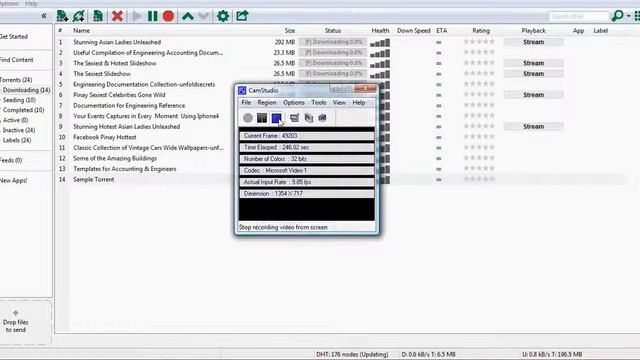Image resolution: width=640 pixels, height=360 pixels.
Task: Click status progress bar of 'Useful Compilation' row
Action: pos(333,53)
